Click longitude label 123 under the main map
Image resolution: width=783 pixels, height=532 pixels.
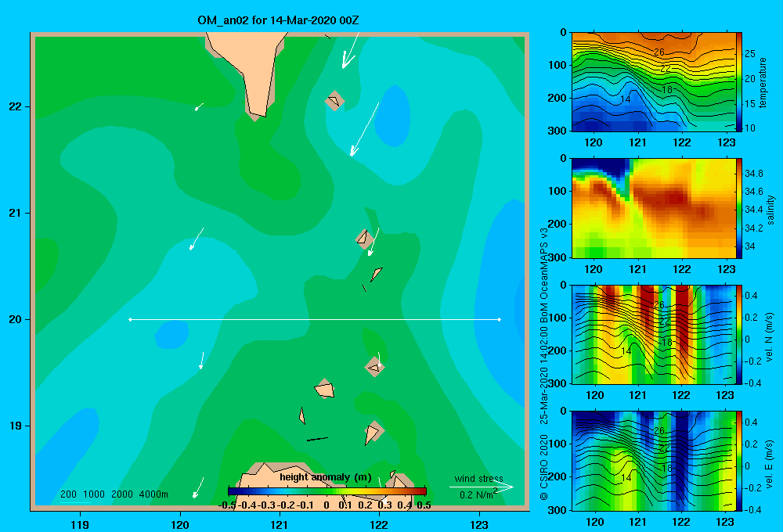click(479, 524)
